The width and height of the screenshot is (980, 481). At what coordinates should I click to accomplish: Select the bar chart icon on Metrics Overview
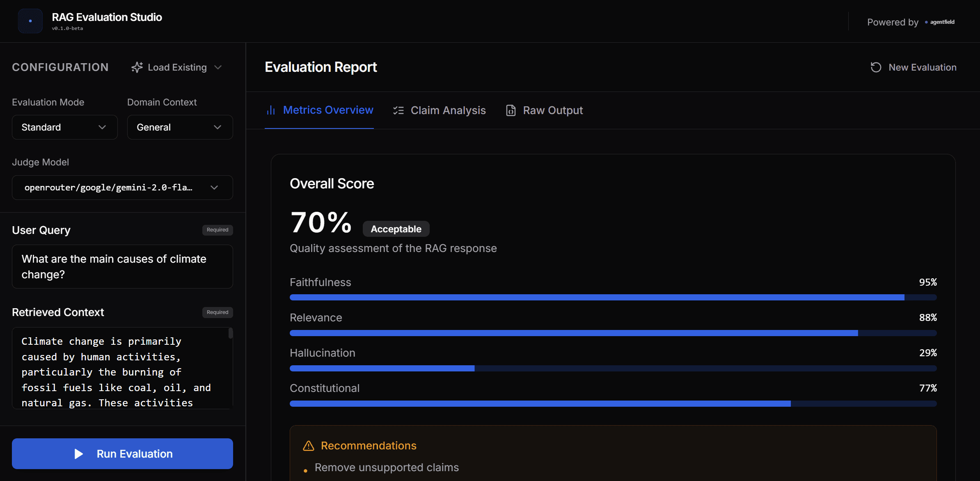pos(271,110)
